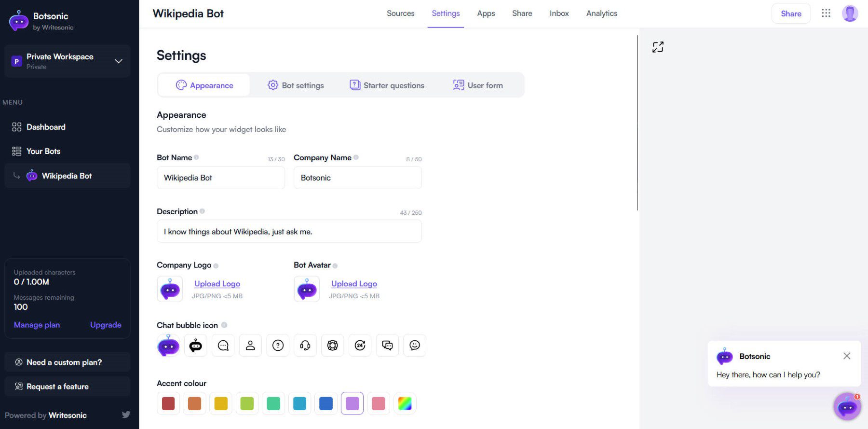This screenshot has width=868, height=429.
Task: Open the apps grid icon in header
Action: click(x=826, y=14)
